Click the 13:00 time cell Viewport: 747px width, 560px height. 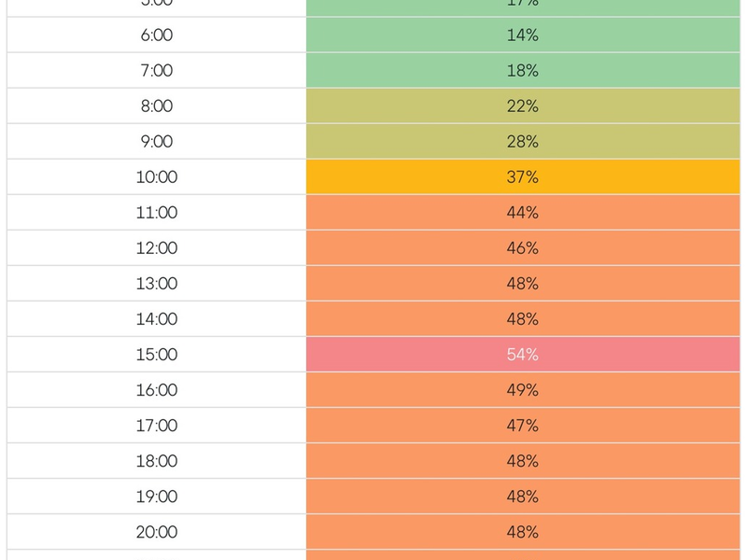coord(157,284)
